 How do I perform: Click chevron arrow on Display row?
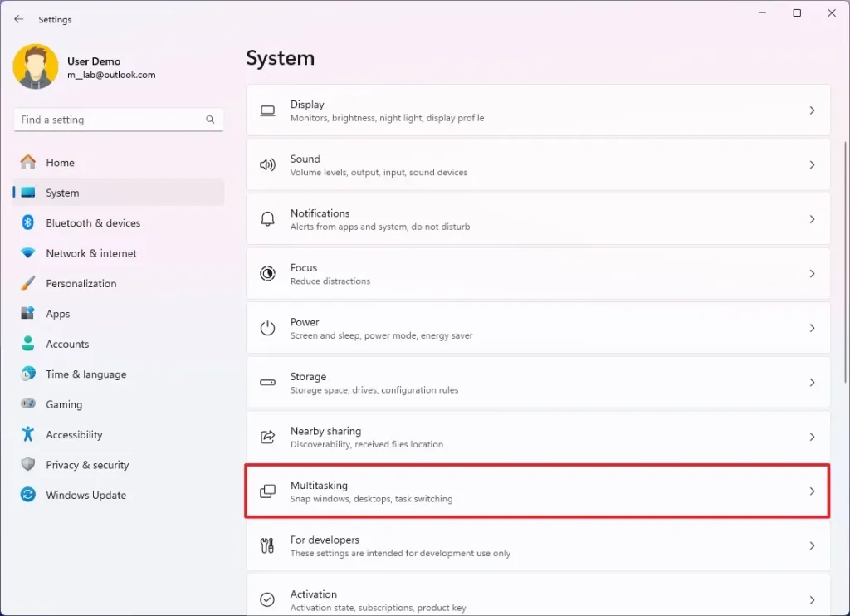pos(812,110)
